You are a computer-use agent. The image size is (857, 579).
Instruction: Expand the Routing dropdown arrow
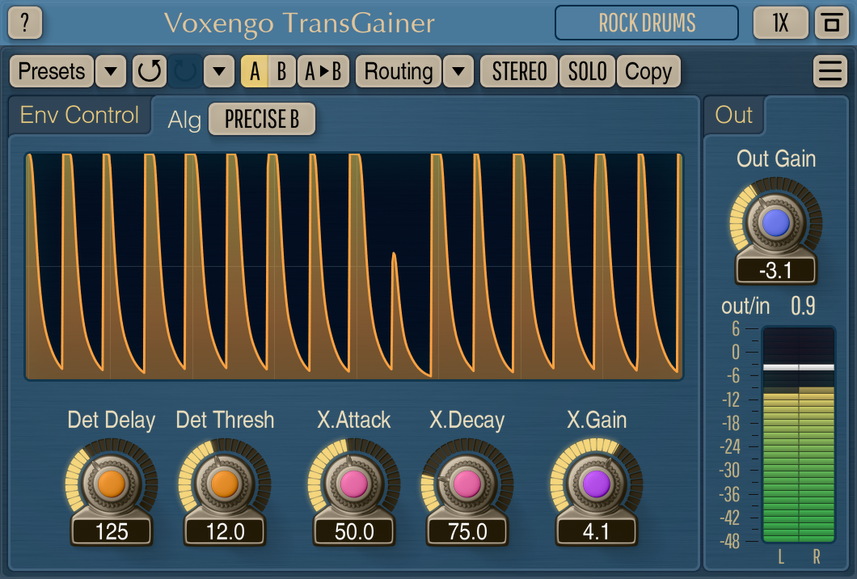point(458,71)
